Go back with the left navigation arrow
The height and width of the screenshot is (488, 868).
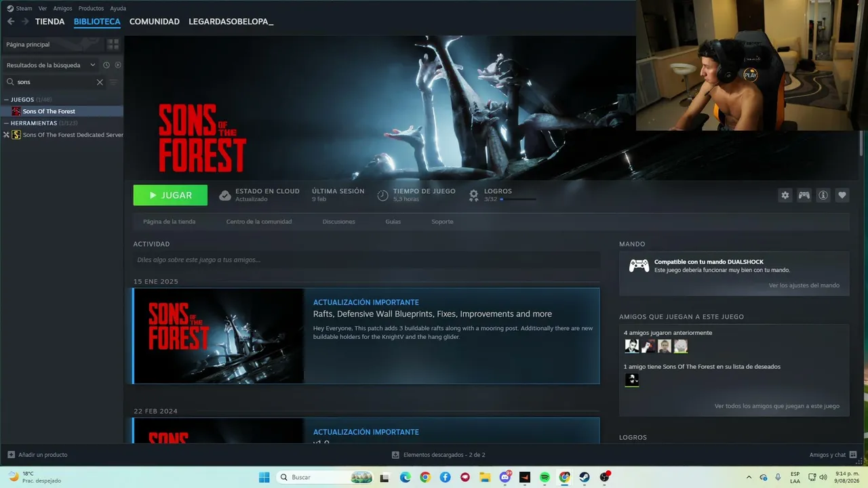pos(11,22)
